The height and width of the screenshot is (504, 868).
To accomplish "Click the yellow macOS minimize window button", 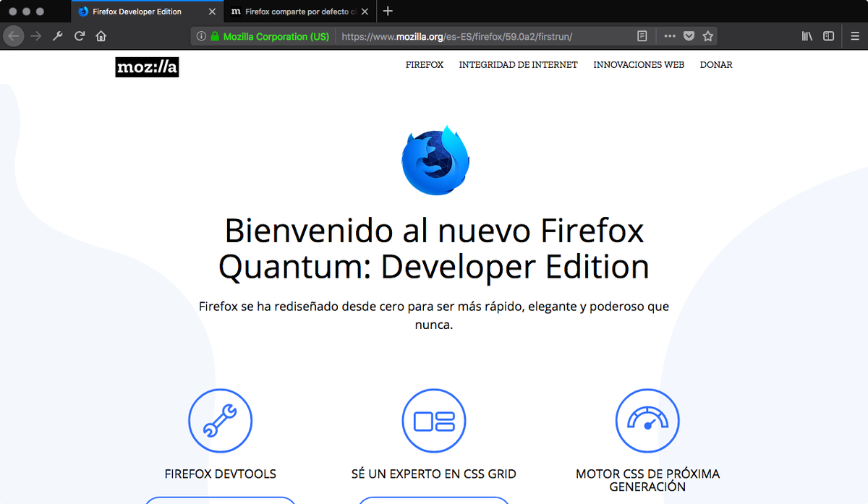I will 25,12.
